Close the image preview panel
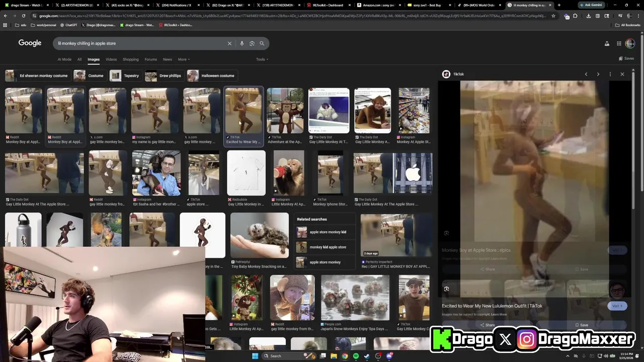644x362 pixels. (x=622, y=74)
